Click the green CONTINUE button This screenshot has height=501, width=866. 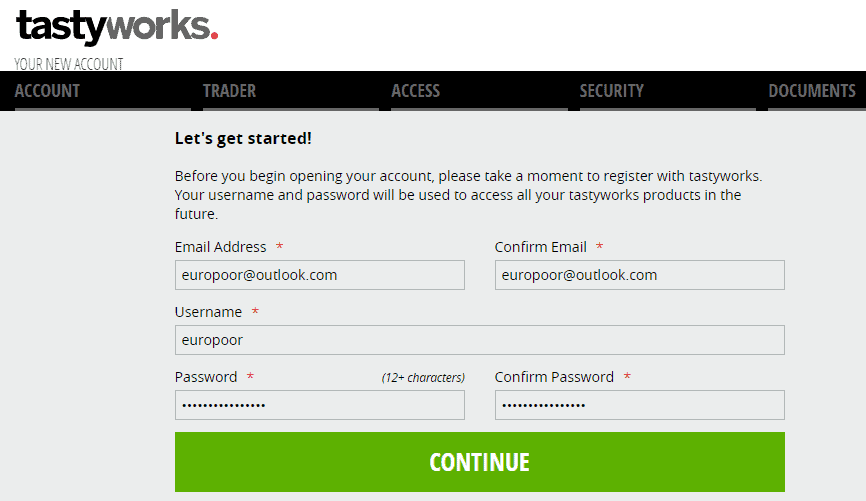click(x=480, y=462)
